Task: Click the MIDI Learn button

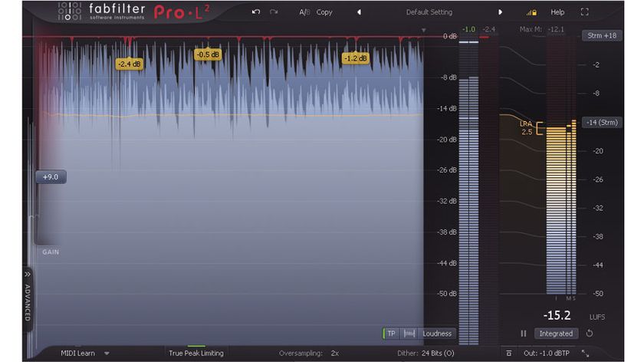Action: (x=77, y=353)
